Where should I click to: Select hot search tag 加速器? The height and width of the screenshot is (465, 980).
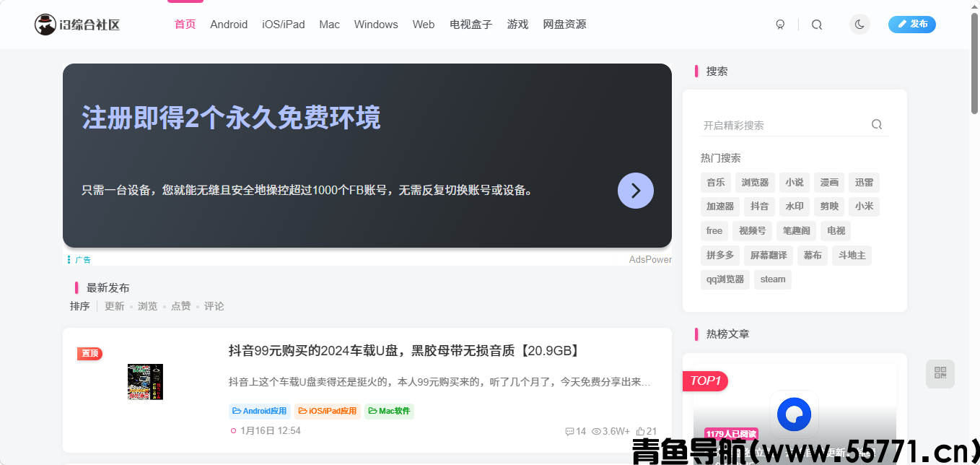(x=720, y=207)
